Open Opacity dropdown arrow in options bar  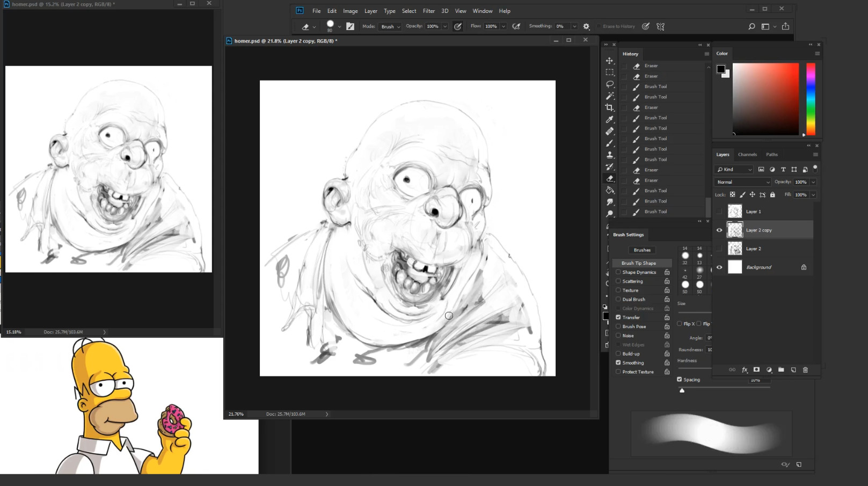445,26
